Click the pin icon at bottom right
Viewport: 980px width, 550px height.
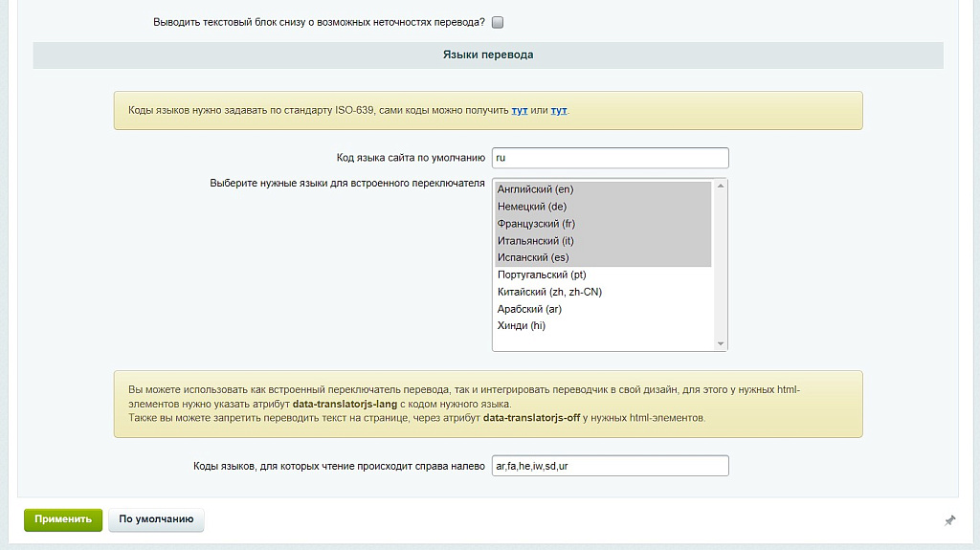(949, 520)
